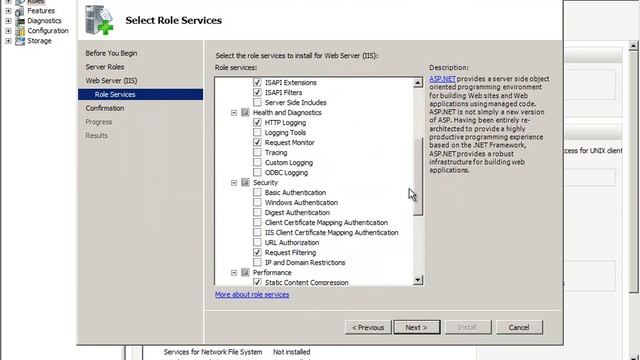Go to Before You Begin step
The height and width of the screenshot is (360, 640).
tap(111, 53)
